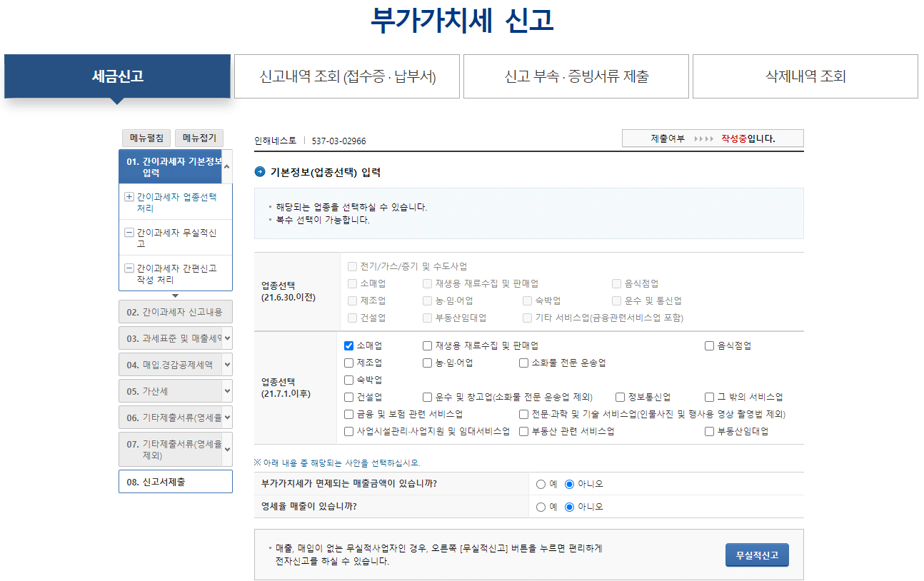Viewport: 924px width, 581px height.
Task: Switch to the 신고내역 조회 tab
Action: click(x=346, y=76)
